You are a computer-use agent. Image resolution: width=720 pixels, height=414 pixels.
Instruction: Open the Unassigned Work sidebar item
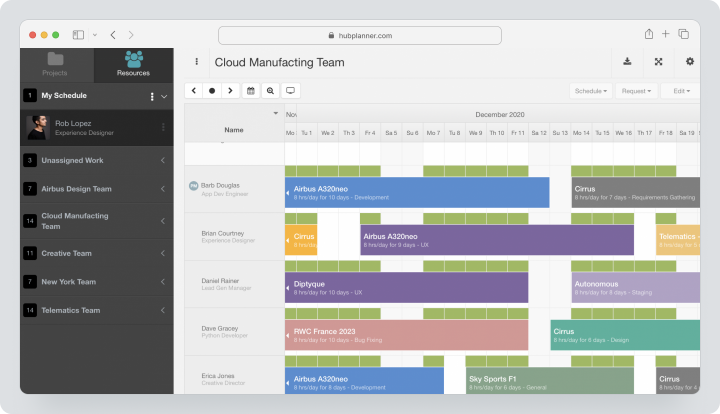click(97, 160)
